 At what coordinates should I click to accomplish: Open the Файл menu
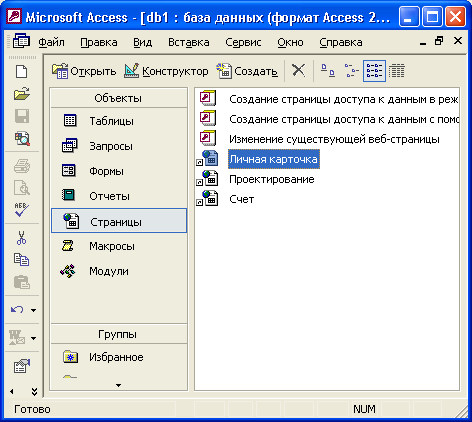coord(51,42)
